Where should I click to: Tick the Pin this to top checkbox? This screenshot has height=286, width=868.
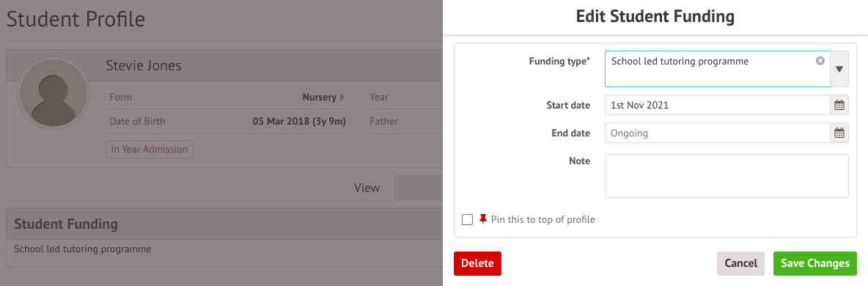point(467,219)
